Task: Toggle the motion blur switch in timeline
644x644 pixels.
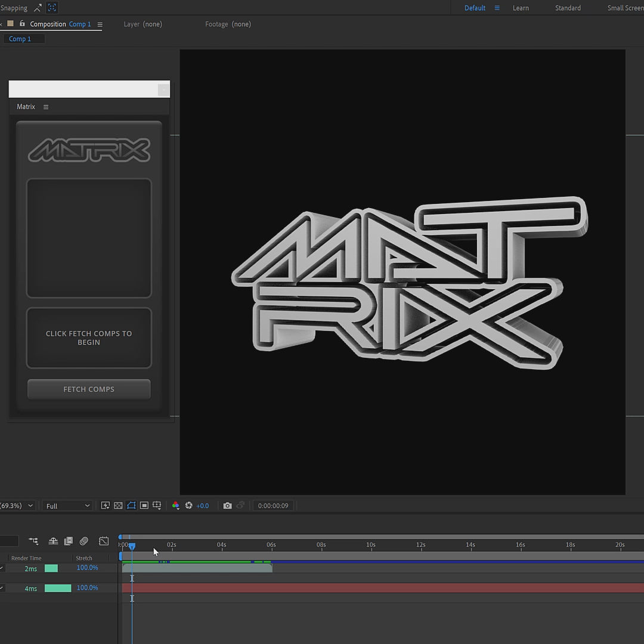Action: click(x=84, y=541)
